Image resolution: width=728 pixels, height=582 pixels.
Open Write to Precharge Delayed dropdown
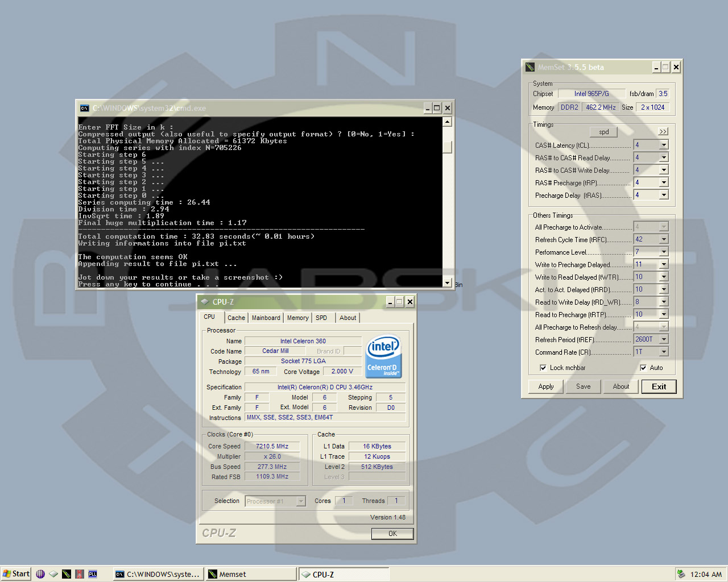pyautogui.click(x=664, y=264)
